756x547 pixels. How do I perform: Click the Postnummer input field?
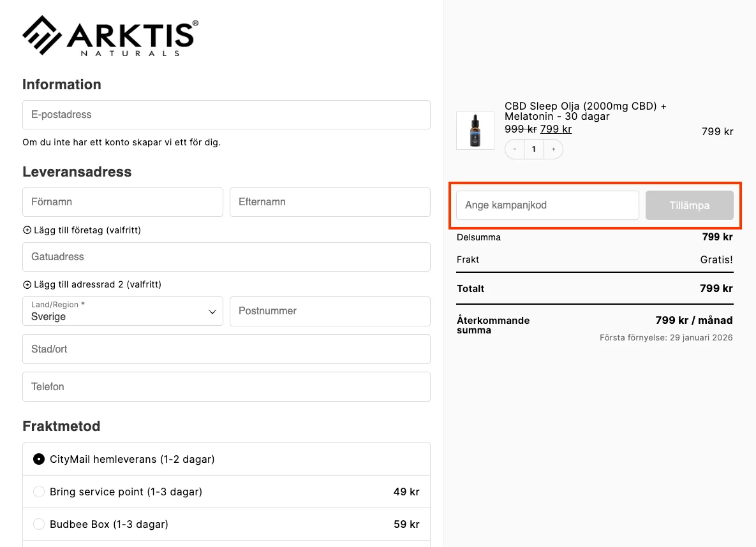pyautogui.click(x=330, y=311)
